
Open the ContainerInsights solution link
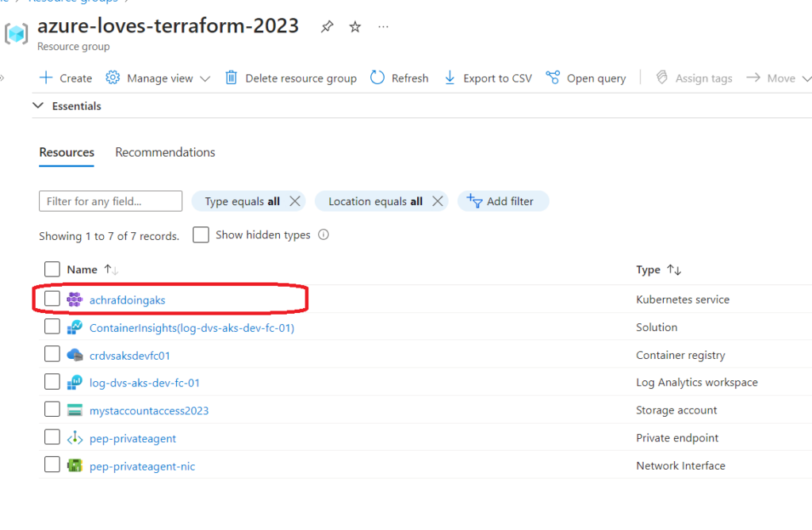pyautogui.click(x=193, y=327)
